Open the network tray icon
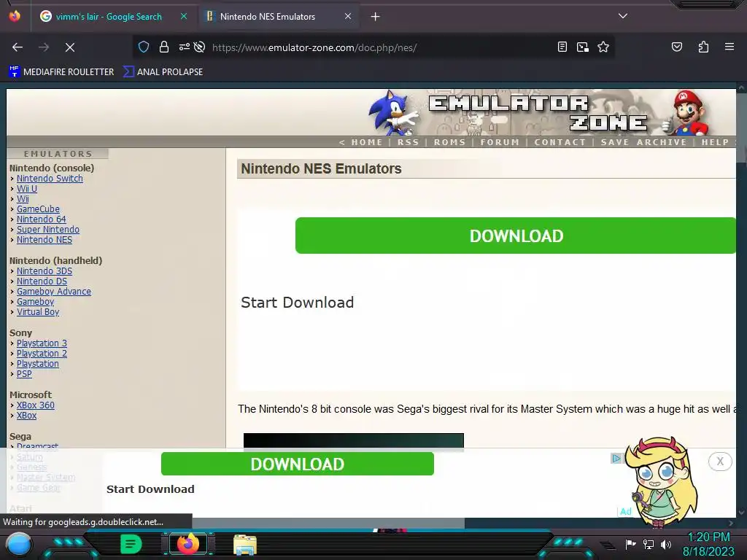Viewport: 747px width, 560px height. (x=649, y=544)
